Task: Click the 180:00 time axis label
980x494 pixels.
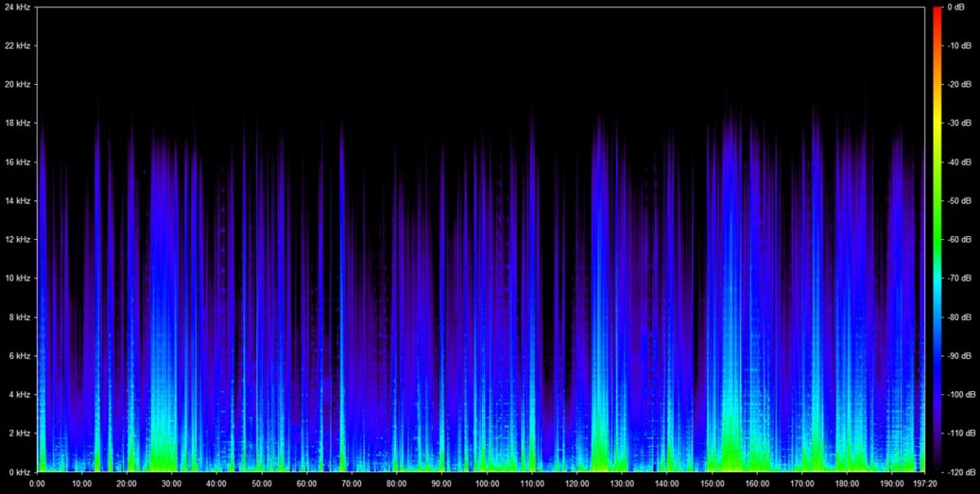Action: coord(846,483)
